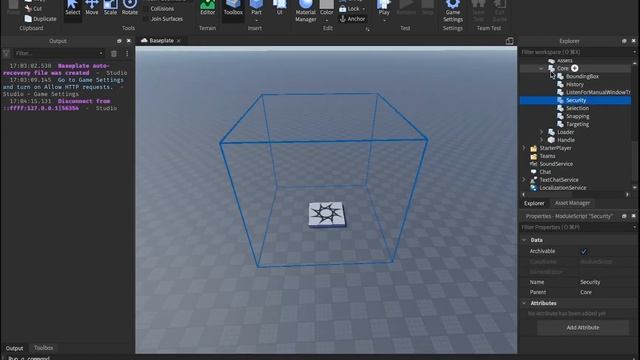Click the Color tool swatch
Viewport: 640px width, 360px height.
pyautogui.click(x=327, y=7)
